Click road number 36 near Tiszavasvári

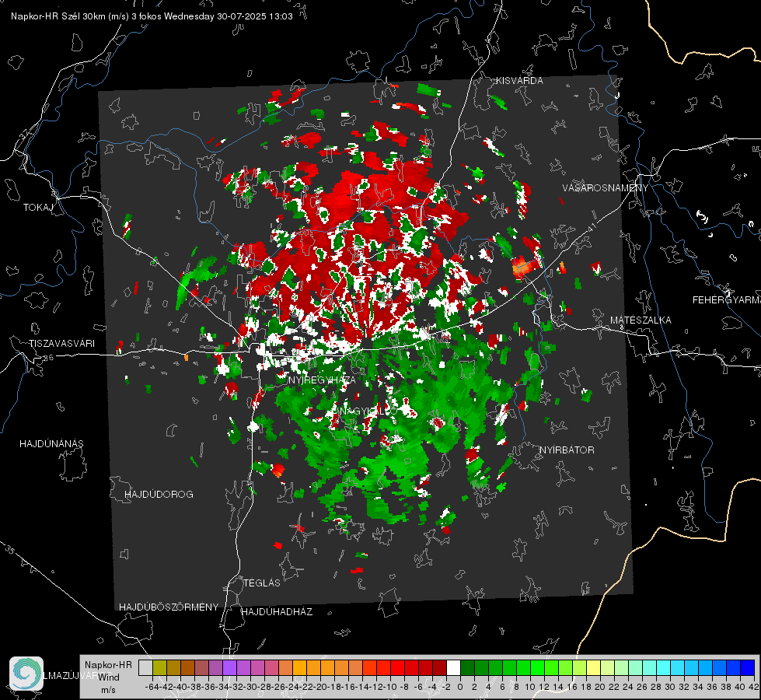48,358
